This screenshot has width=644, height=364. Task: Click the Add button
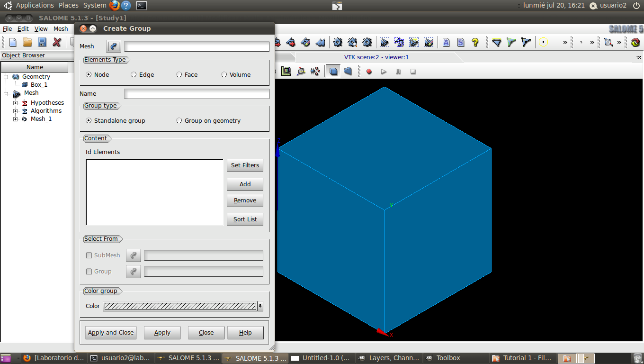[x=245, y=184]
